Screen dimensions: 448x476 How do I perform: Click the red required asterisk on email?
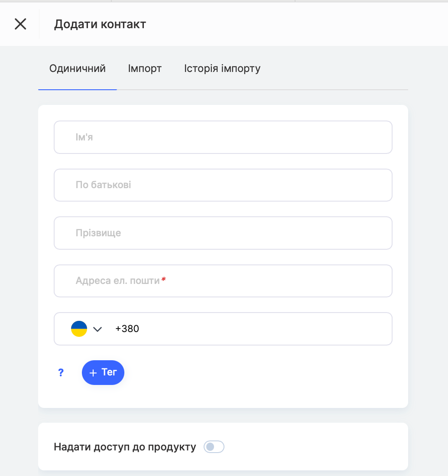click(164, 279)
